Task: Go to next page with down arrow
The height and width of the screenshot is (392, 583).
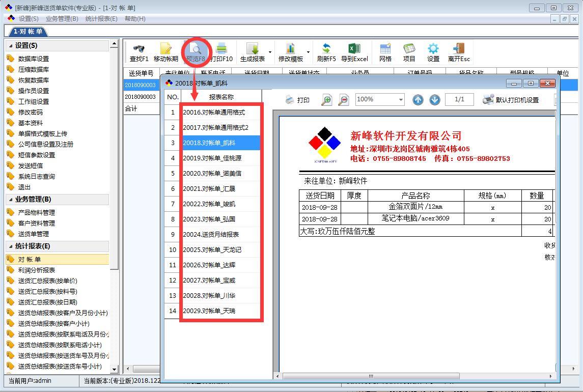Action: point(435,100)
